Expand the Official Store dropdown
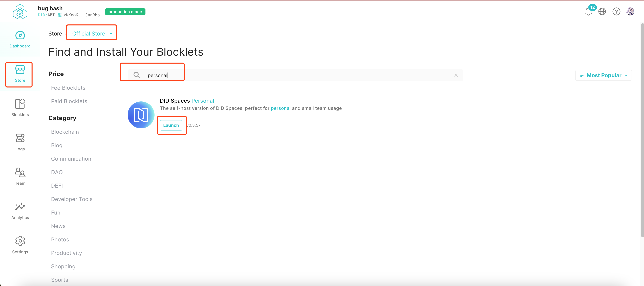This screenshot has height=286, width=644. 92,33
